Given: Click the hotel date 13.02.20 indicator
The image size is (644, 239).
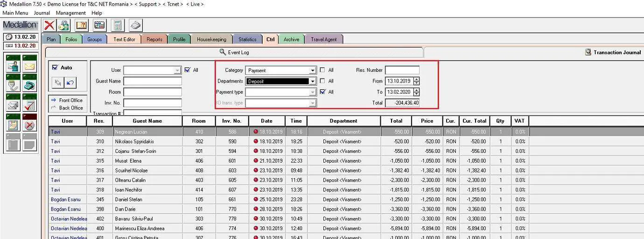Looking at the screenshot, I should click(21, 46).
